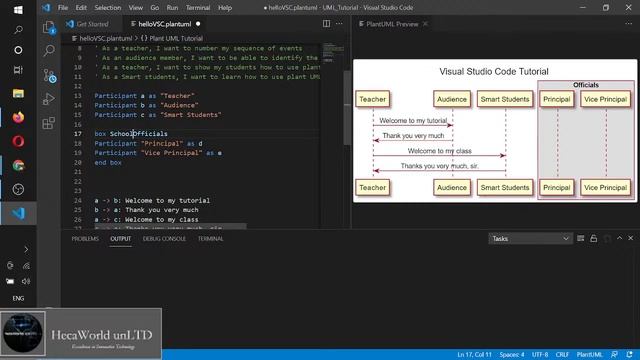Click the Visual Studio Code taskbar icon
640x360 pixels.
(18, 213)
